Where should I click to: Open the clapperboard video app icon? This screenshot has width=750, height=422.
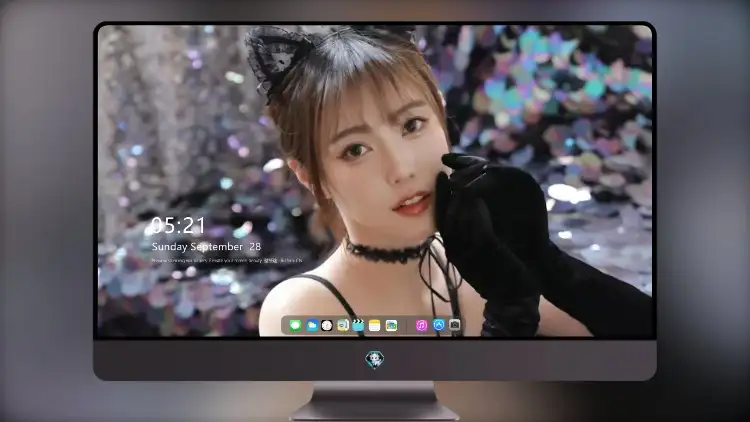(358, 325)
